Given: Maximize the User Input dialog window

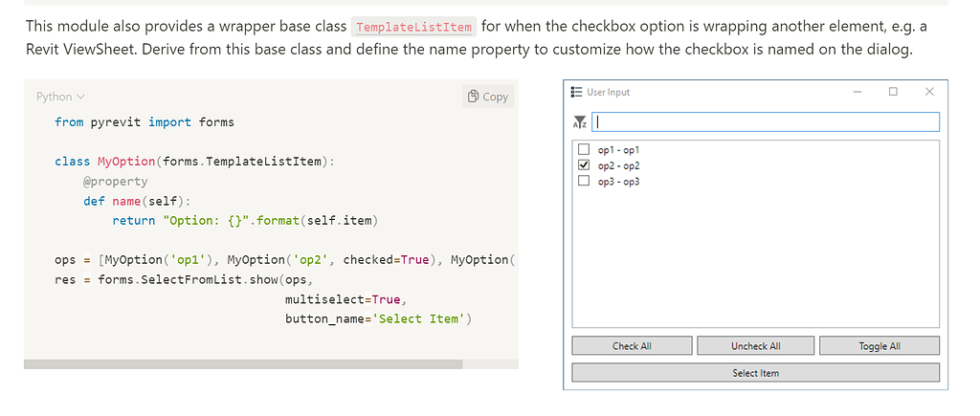Looking at the screenshot, I should point(893,92).
